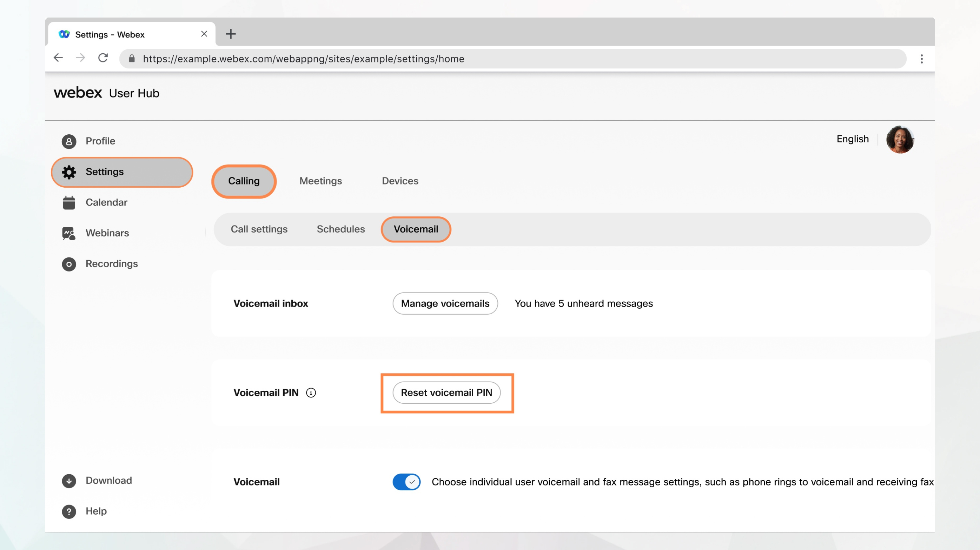This screenshot has height=550, width=980.
Task: Click the Recordings icon in sidebar
Action: click(69, 263)
